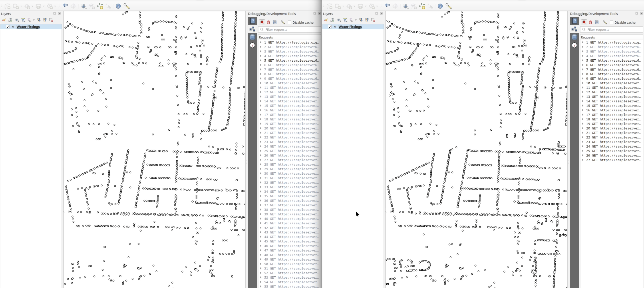Clear requests with trash icon in right debugging panel
Screen dimensions: 644x288
591,22
